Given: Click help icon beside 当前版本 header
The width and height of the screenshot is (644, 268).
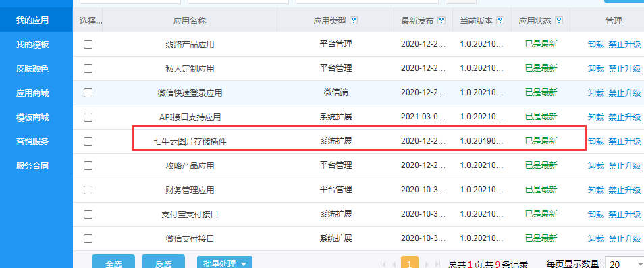Looking at the screenshot, I should point(500,20).
